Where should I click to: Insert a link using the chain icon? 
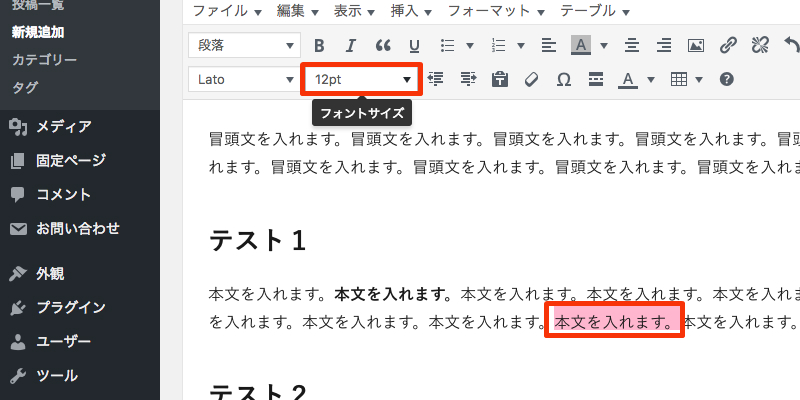(x=728, y=46)
